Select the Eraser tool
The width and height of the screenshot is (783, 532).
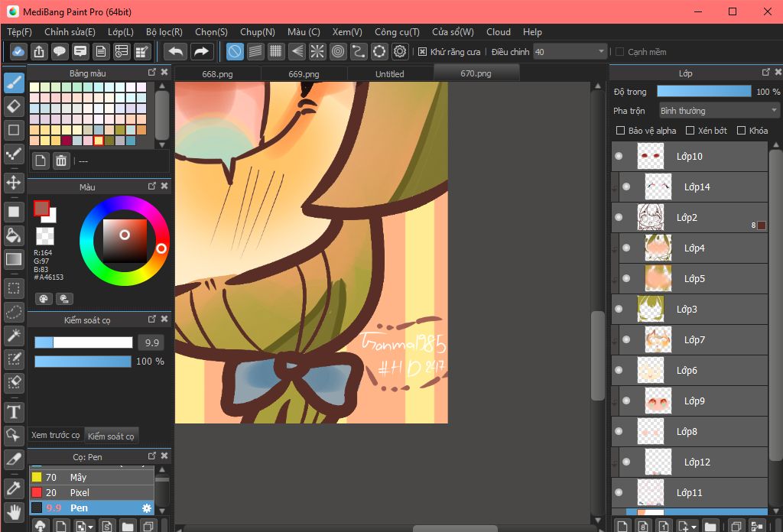(14, 105)
